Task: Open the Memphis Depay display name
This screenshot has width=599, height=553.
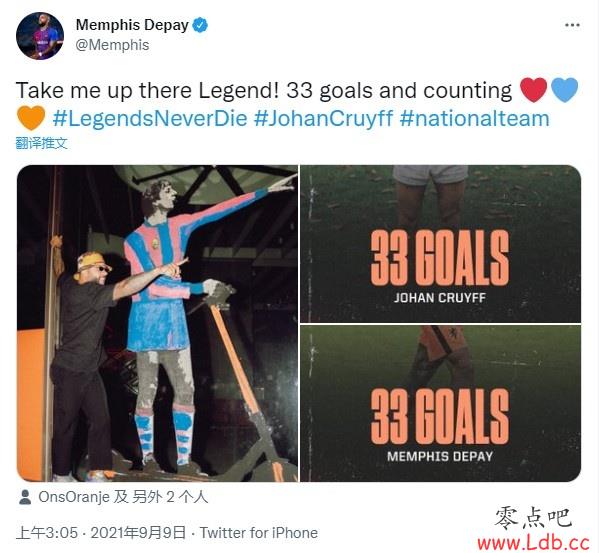Action: [x=132, y=25]
